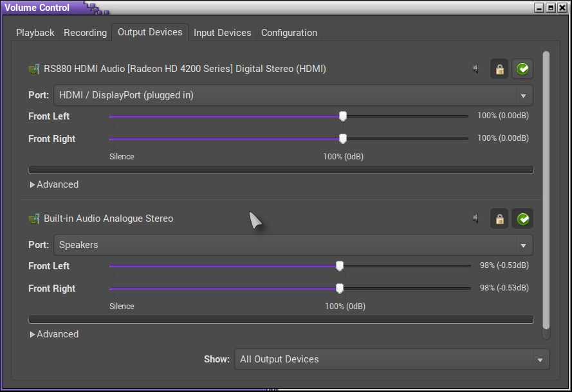Open the Show All Output Devices dropdown

coord(392,359)
